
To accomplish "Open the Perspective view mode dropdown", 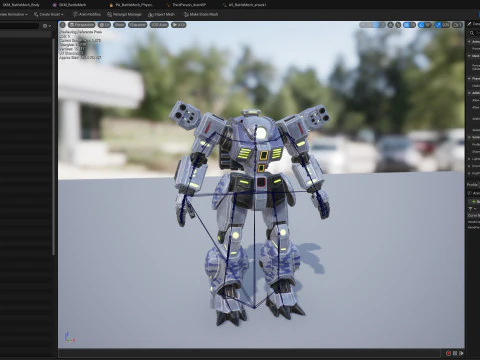I will pos(82,25).
